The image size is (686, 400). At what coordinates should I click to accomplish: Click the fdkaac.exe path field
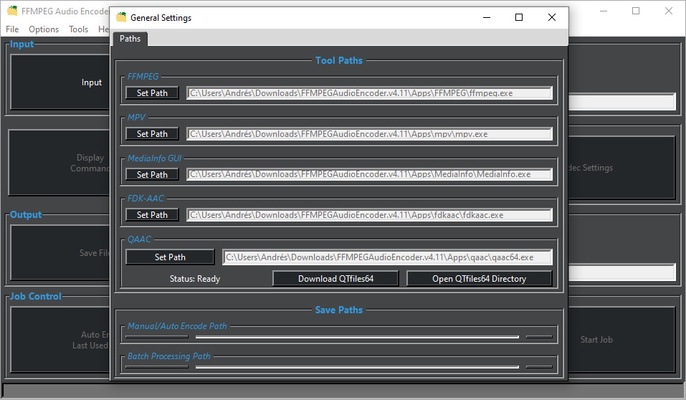click(369, 215)
